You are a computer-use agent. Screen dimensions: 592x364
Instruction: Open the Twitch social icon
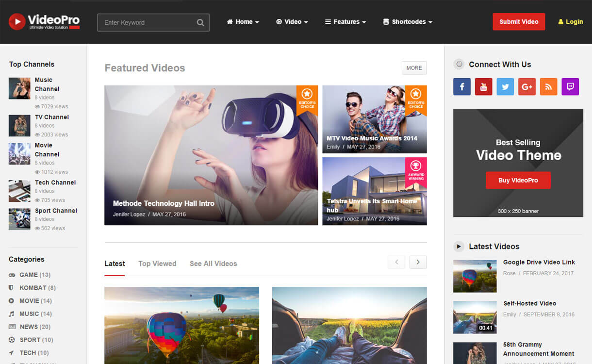tap(570, 87)
